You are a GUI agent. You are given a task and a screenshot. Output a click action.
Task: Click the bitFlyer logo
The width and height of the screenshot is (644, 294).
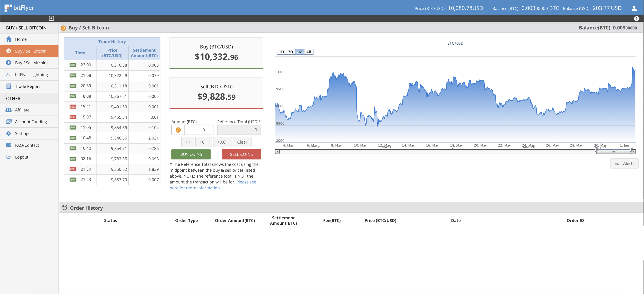19,8
